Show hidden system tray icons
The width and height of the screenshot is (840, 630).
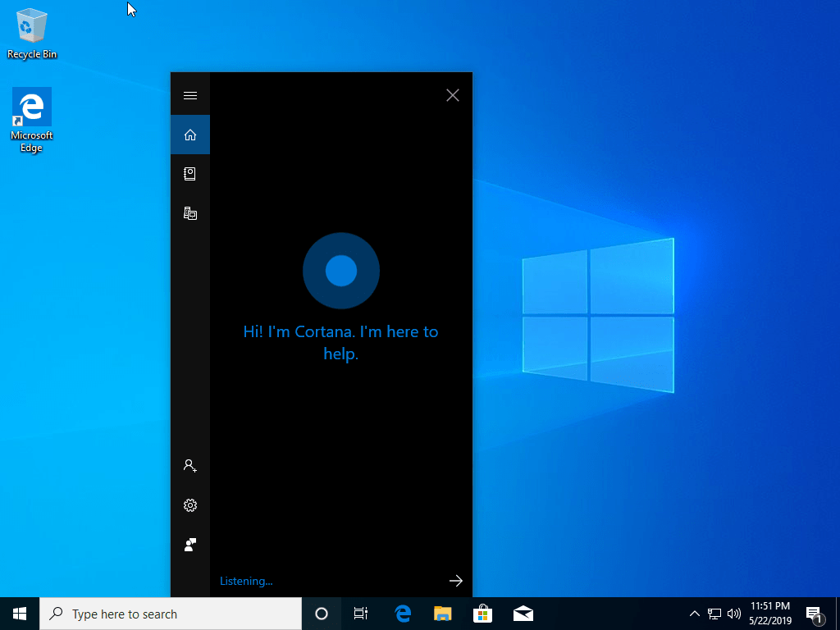pyautogui.click(x=694, y=614)
